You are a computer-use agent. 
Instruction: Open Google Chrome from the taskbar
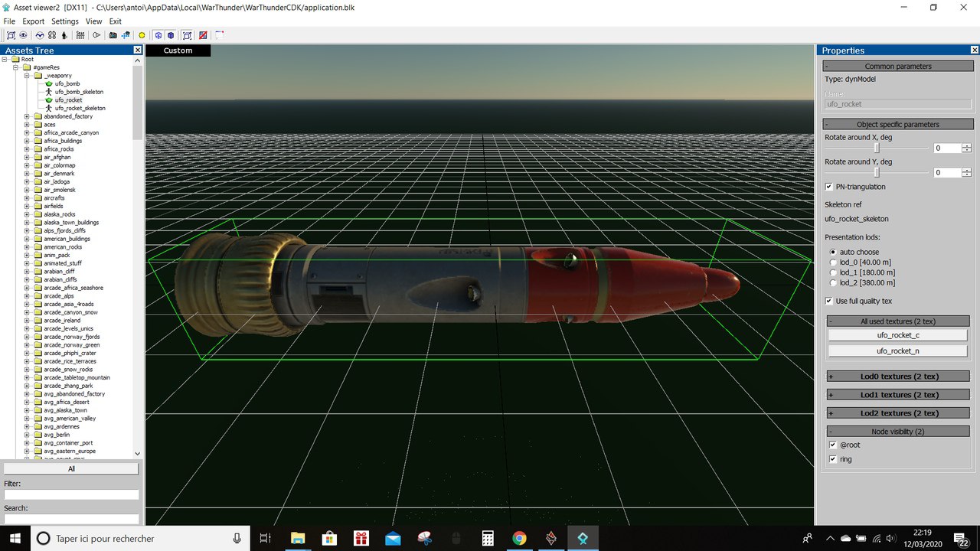pyautogui.click(x=519, y=538)
